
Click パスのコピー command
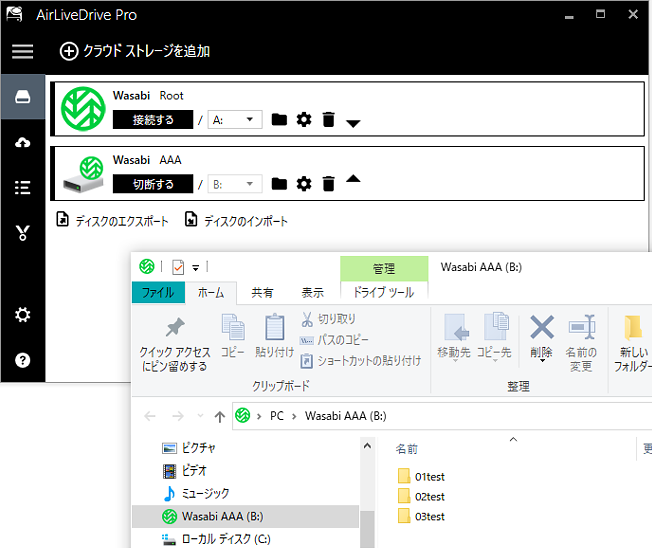coord(334,340)
